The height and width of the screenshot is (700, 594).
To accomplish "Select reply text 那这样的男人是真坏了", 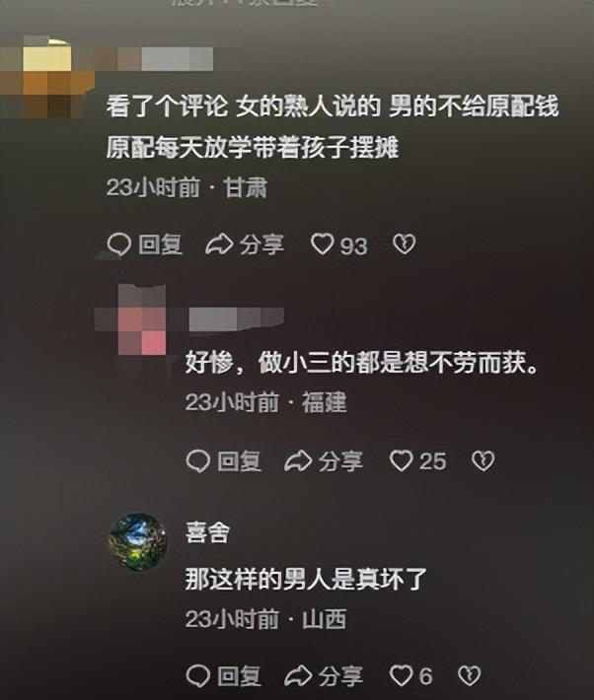I will [x=306, y=579].
